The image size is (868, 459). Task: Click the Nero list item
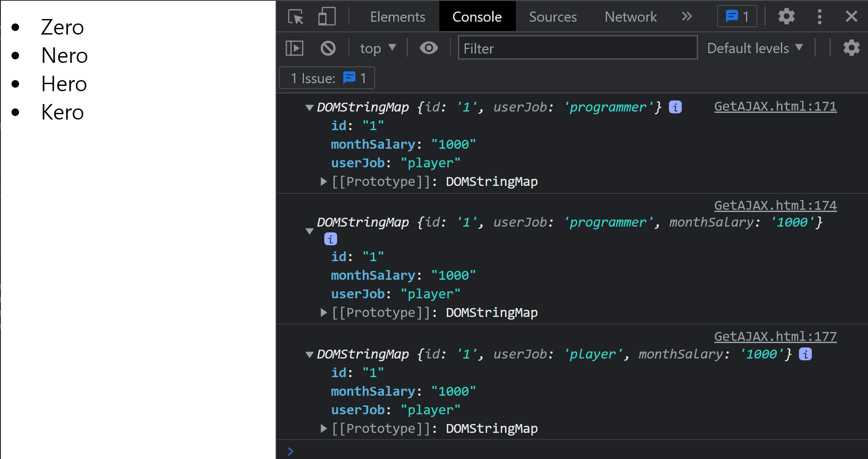pyautogui.click(x=65, y=56)
